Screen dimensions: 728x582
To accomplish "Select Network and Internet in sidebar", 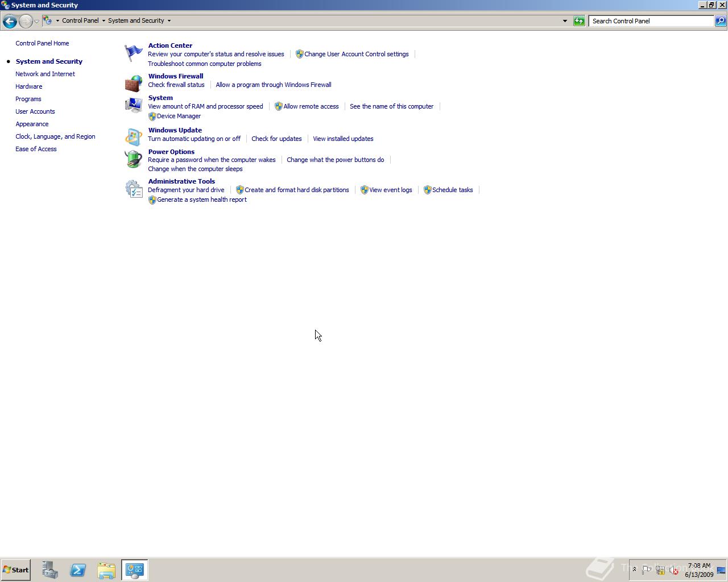I will click(x=45, y=74).
